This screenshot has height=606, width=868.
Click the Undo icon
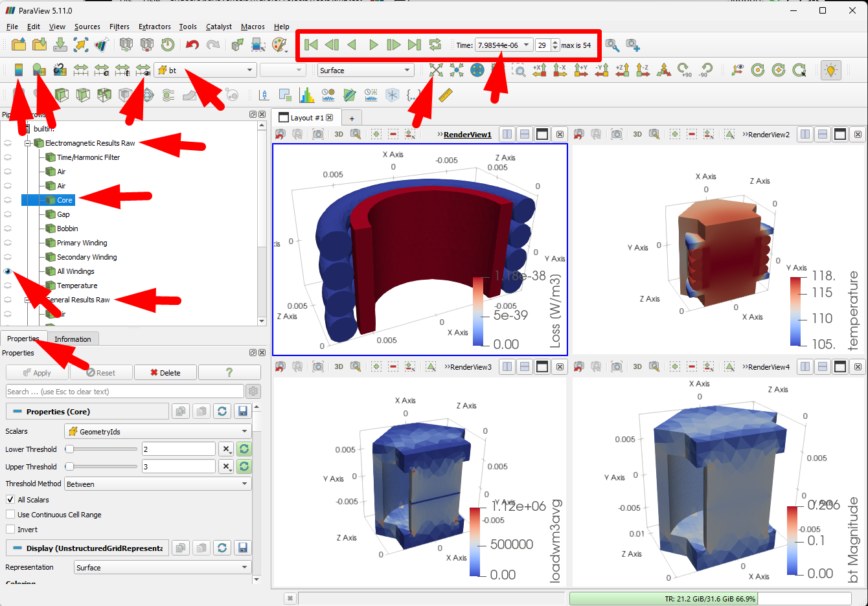[x=192, y=45]
